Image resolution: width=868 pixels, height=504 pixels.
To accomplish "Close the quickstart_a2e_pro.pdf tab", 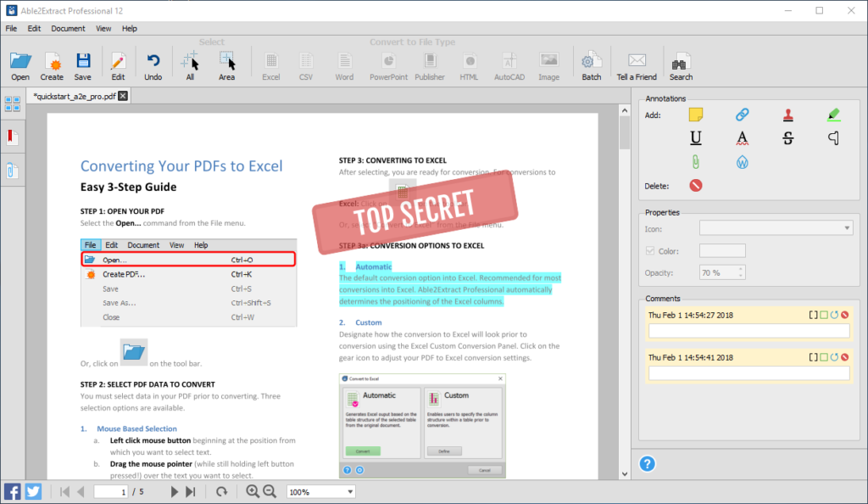I will point(123,96).
